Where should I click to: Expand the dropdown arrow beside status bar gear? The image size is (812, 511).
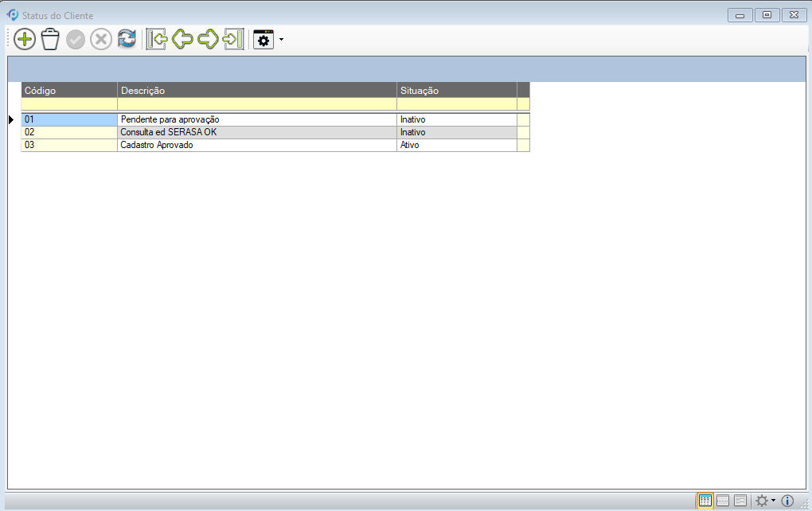coord(773,501)
